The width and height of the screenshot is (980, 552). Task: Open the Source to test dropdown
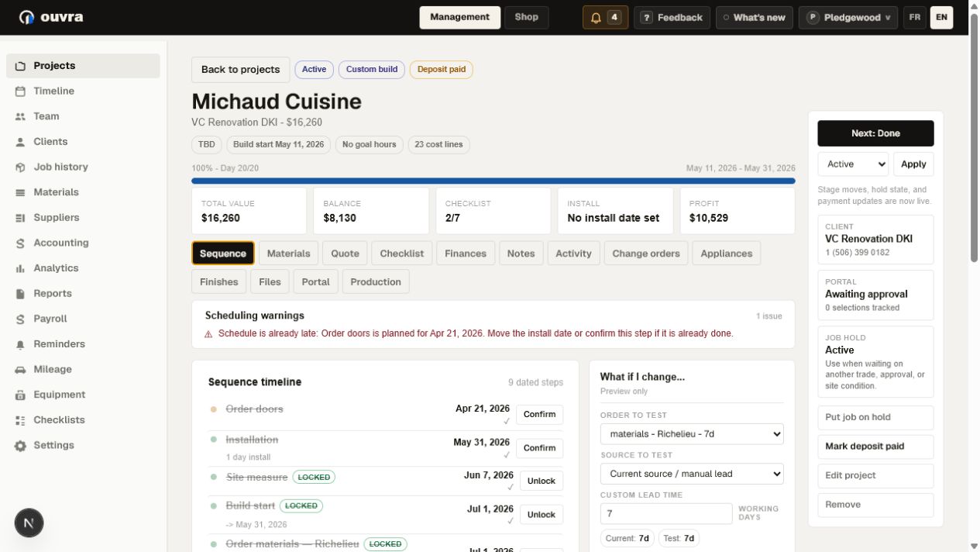point(692,474)
